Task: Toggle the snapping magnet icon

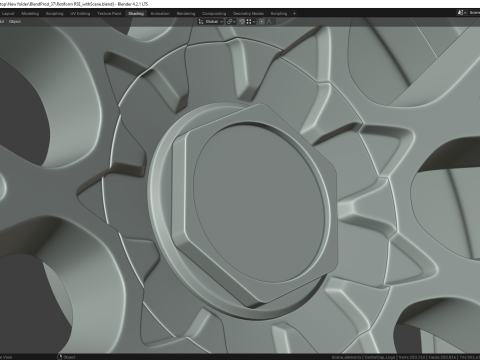Action: point(242,22)
